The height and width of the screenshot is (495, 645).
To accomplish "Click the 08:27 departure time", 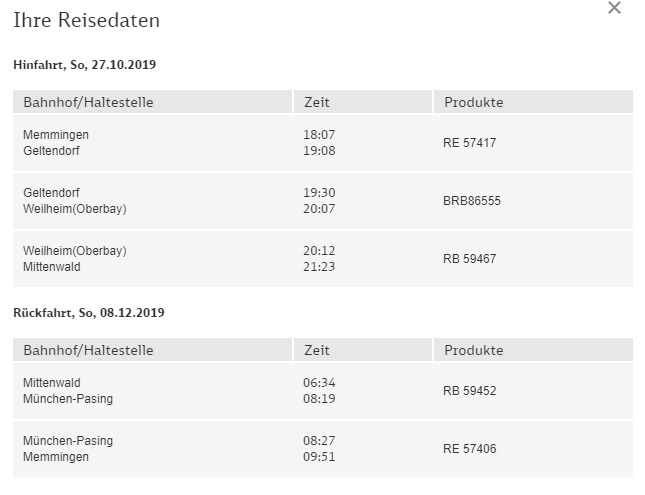I will click(317, 440).
